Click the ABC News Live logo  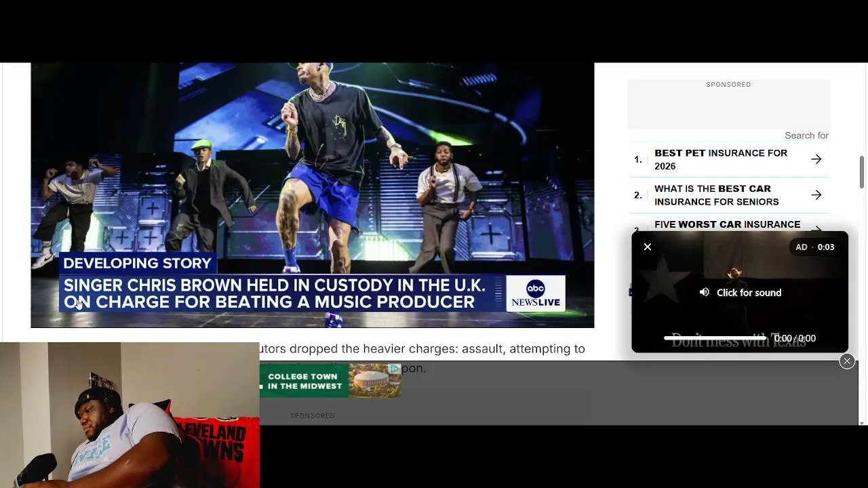tap(536, 293)
